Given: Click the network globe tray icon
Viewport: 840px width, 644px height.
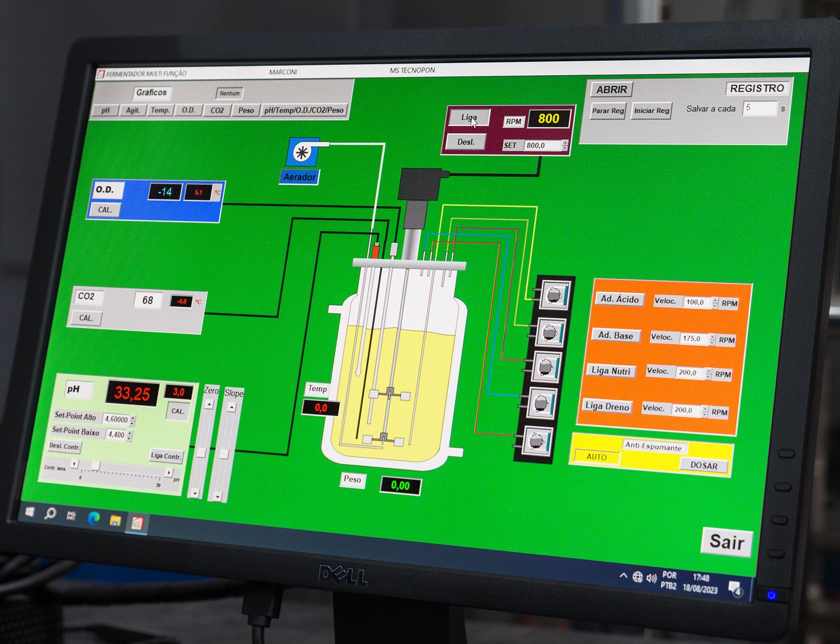Looking at the screenshot, I should click(x=637, y=577).
